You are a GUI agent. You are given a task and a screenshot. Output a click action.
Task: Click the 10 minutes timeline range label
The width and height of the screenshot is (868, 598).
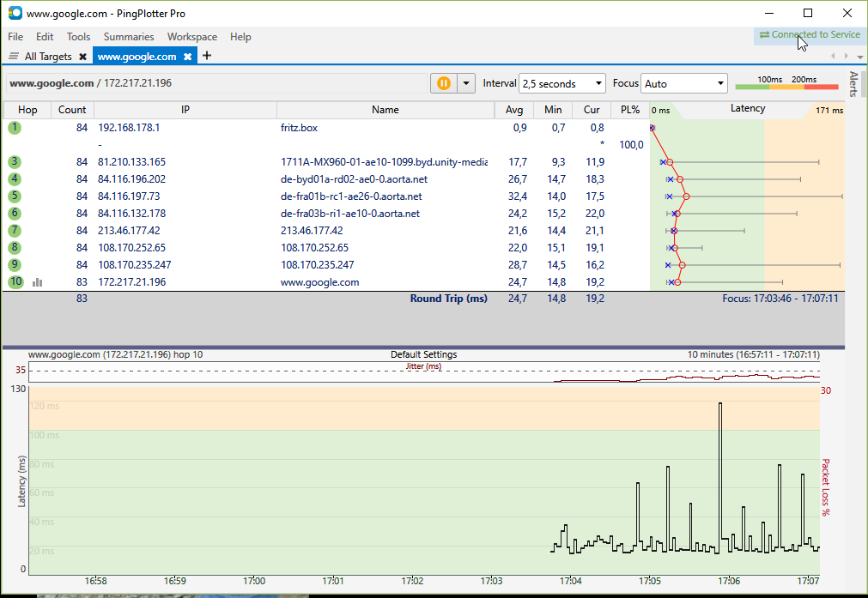point(754,354)
